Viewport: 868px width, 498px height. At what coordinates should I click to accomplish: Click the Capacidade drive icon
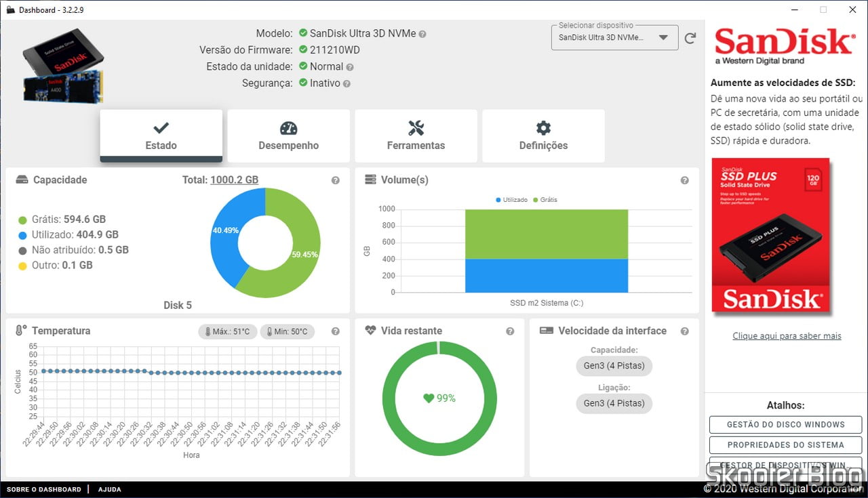(22, 180)
